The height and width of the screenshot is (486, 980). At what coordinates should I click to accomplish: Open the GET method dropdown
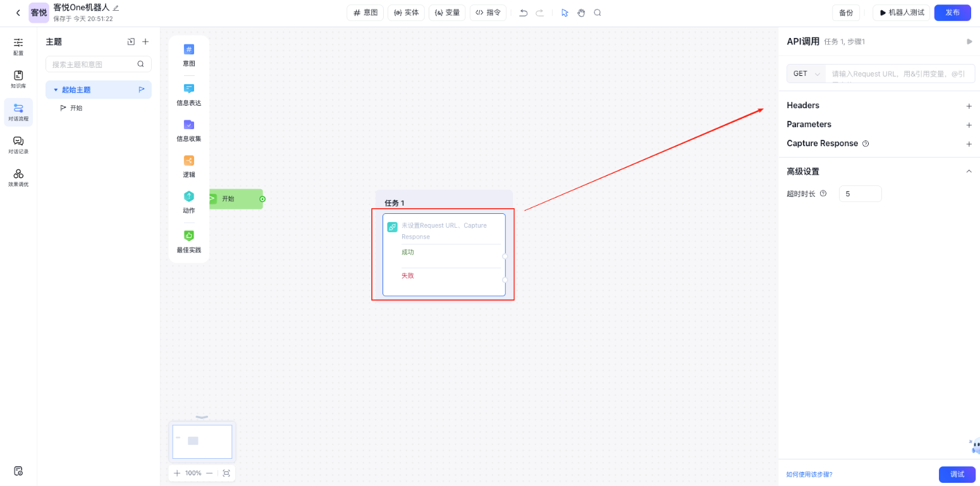(806, 74)
